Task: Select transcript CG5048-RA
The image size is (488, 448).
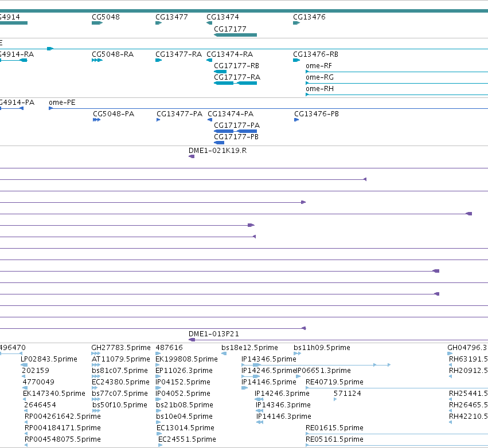Action: (112, 54)
